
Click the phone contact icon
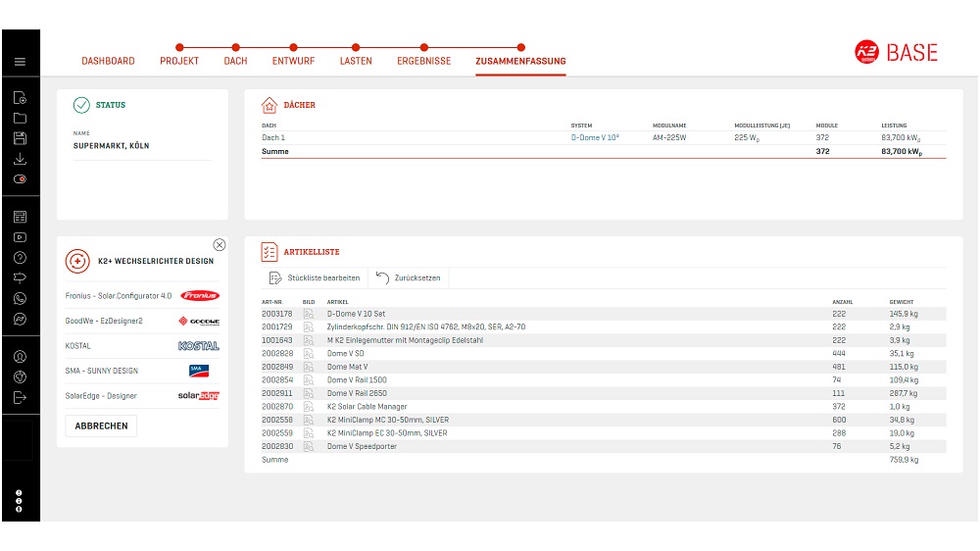point(20,299)
